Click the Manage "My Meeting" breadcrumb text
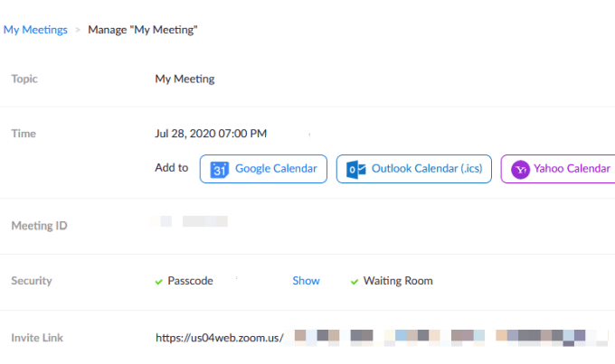This screenshot has width=615, height=364. coord(143,30)
